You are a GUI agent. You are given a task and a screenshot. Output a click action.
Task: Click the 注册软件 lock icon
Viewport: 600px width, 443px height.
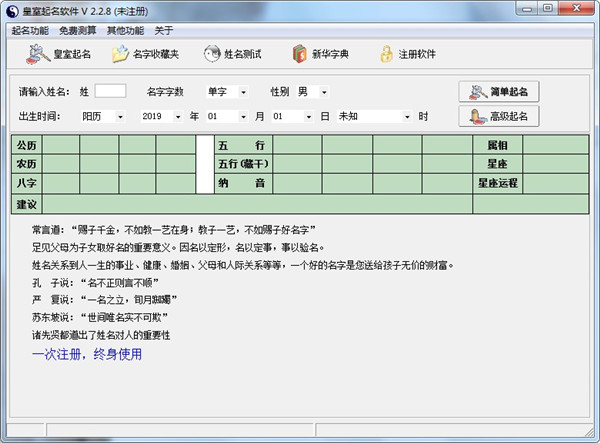click(386, 54)
